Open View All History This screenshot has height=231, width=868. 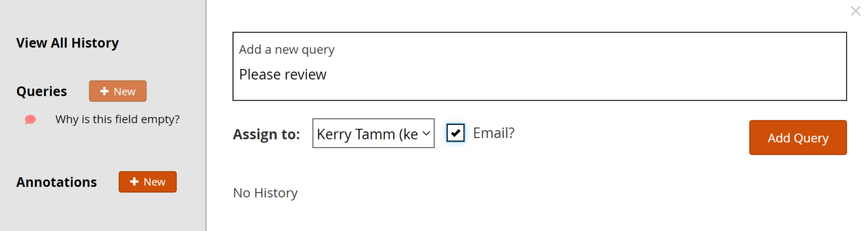(x=67, y=43)
